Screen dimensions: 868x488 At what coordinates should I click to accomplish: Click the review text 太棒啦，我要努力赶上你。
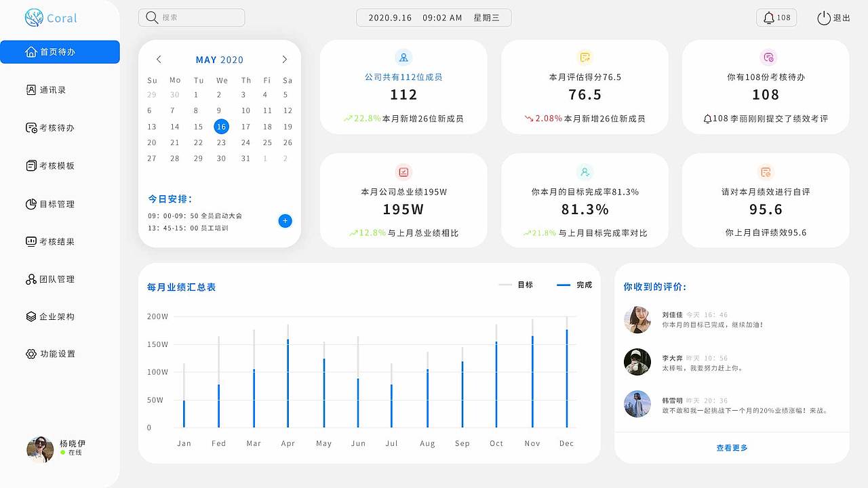point(703,369)
